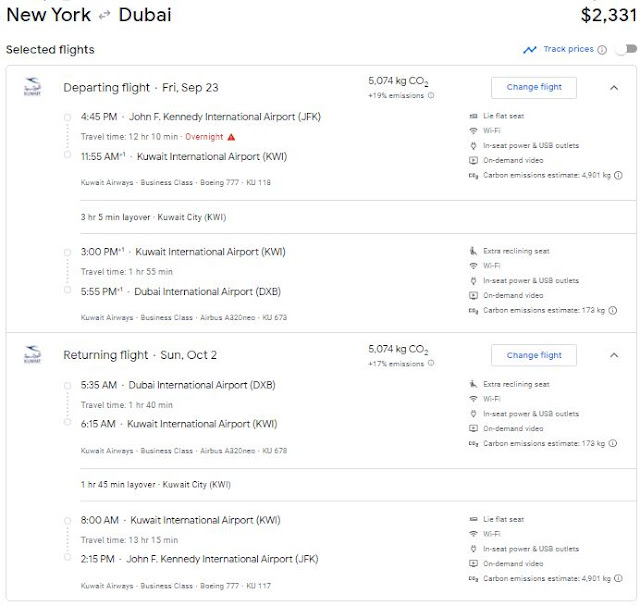Click the On-demand video icon for KU 673
The width and height of the screenshot is (640, 606).
pyautogui.click(x=473, y=295)
